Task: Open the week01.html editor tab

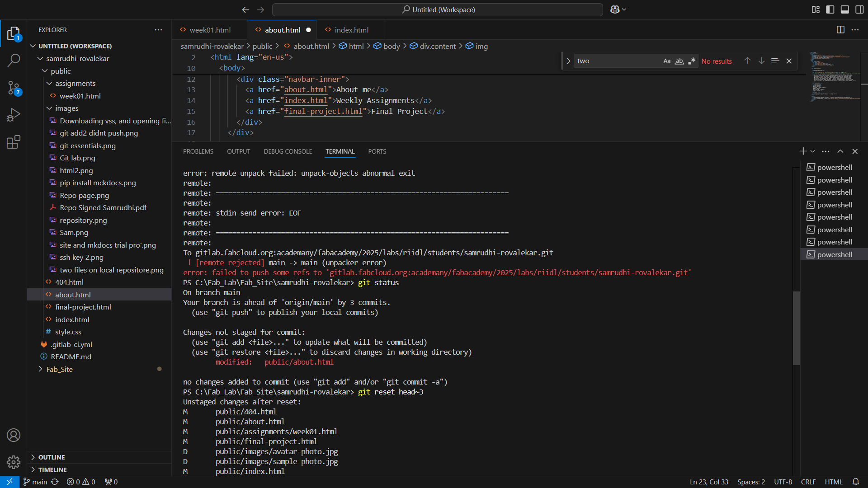Action: point(210,30)
